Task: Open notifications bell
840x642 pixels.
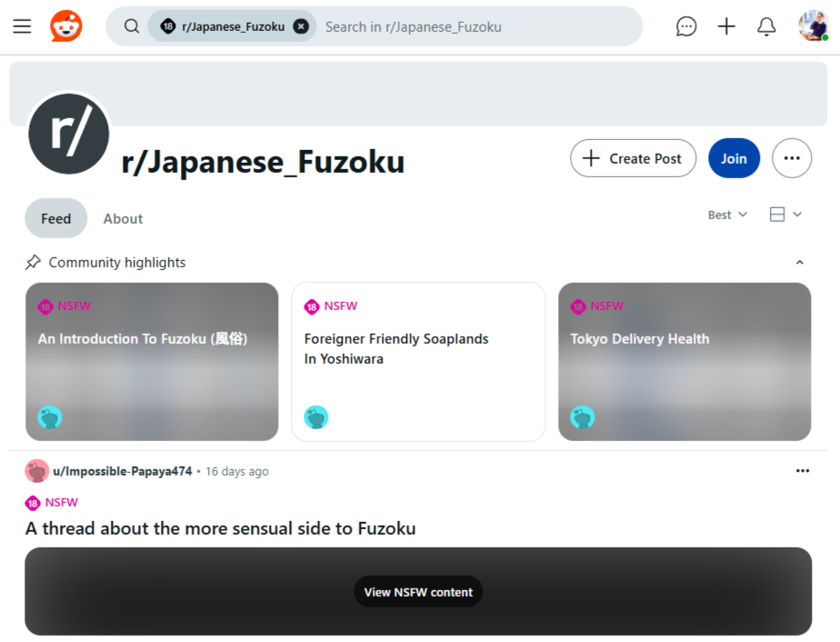Action: coord(766,26)
